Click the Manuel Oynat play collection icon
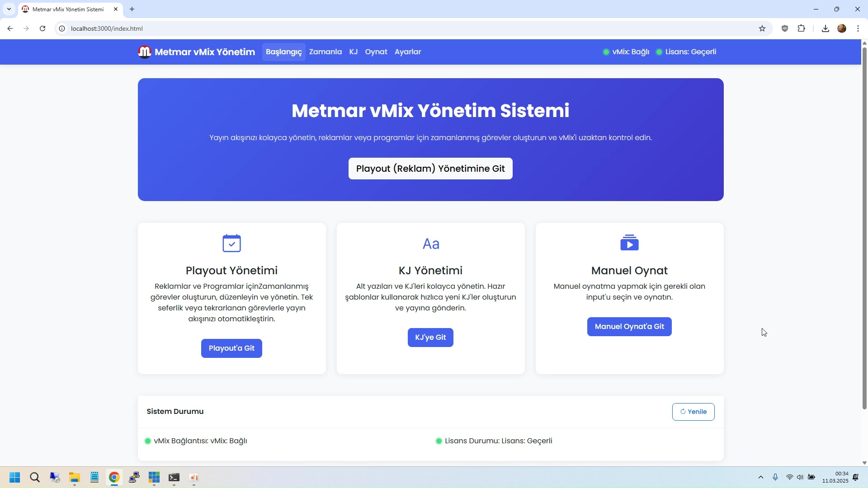 pyautogui.click(x=630, y=243)
